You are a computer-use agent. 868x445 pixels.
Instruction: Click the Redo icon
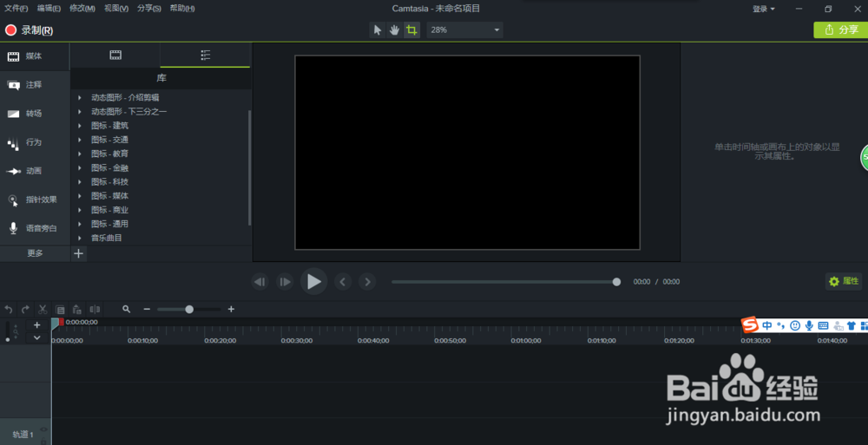point(25,310)
